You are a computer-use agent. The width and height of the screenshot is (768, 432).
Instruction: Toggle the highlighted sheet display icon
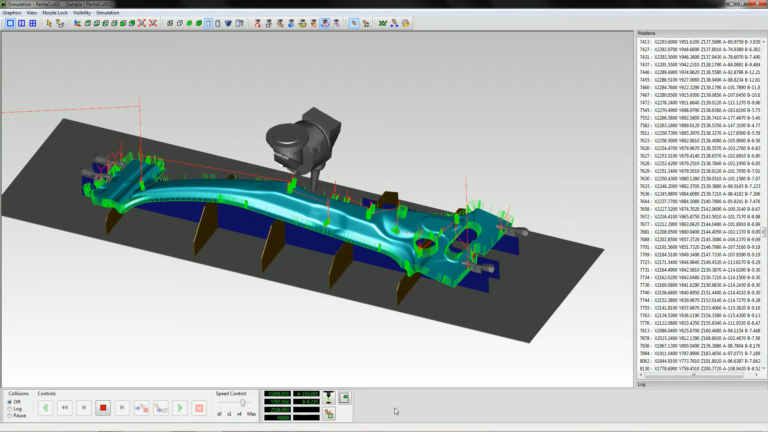point(209,23)
